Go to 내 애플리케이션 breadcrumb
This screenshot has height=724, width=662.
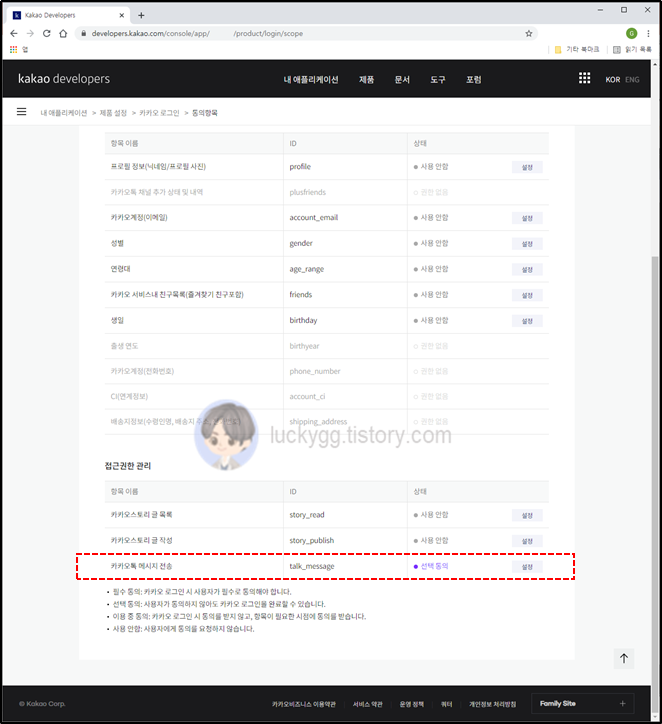pos(64,113)
